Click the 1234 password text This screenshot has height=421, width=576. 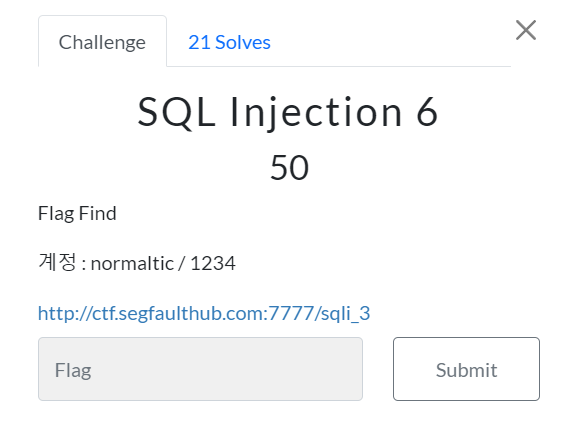[x=213, y=263]
